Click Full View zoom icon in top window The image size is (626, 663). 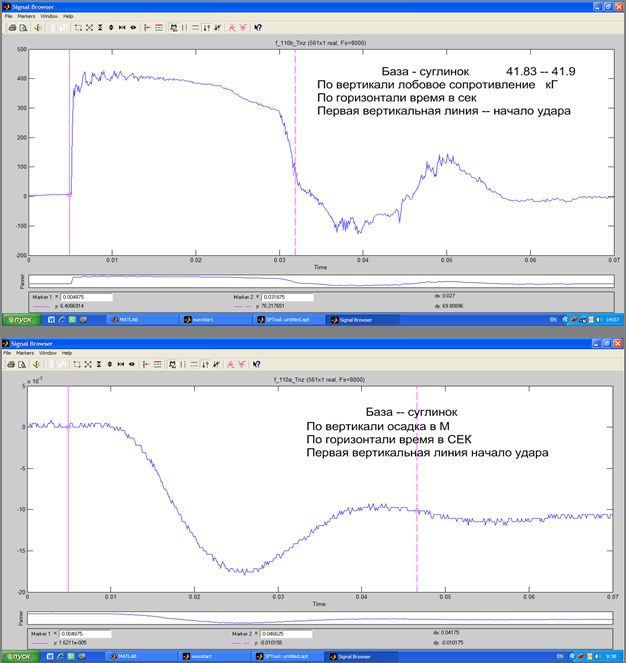click(88, 28)
